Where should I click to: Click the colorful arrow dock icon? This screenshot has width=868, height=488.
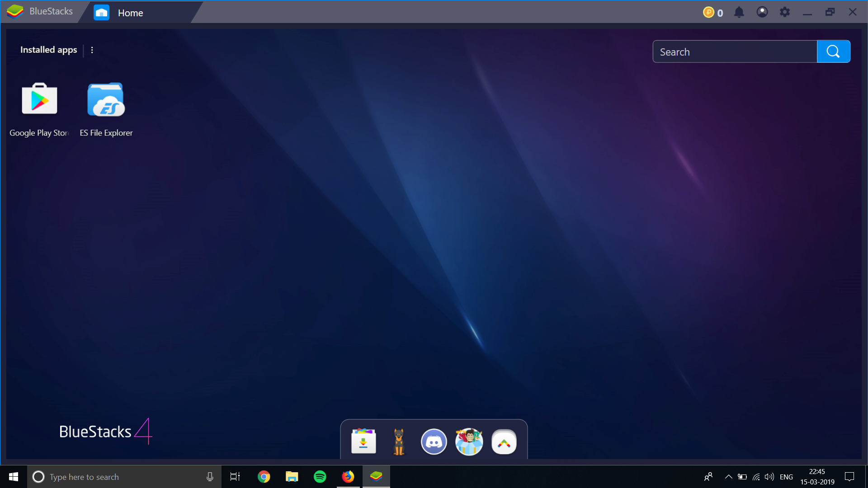click(504, 441)
